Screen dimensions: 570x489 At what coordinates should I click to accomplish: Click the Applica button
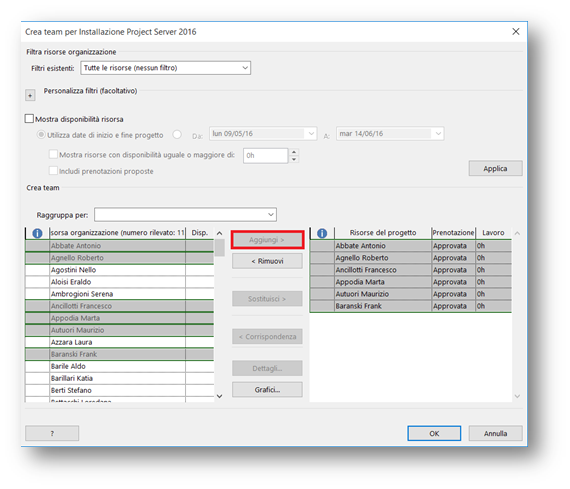click(495, 168)
